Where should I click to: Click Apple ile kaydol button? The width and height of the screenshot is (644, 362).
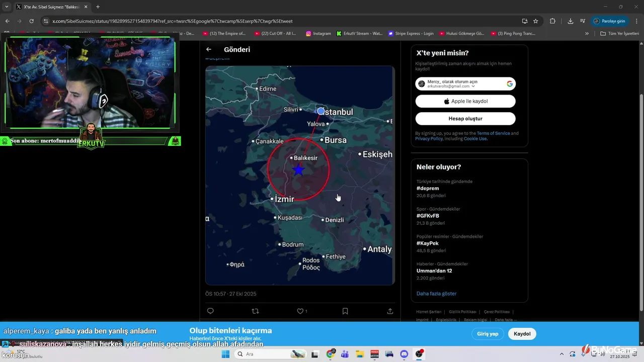[465, 101]
